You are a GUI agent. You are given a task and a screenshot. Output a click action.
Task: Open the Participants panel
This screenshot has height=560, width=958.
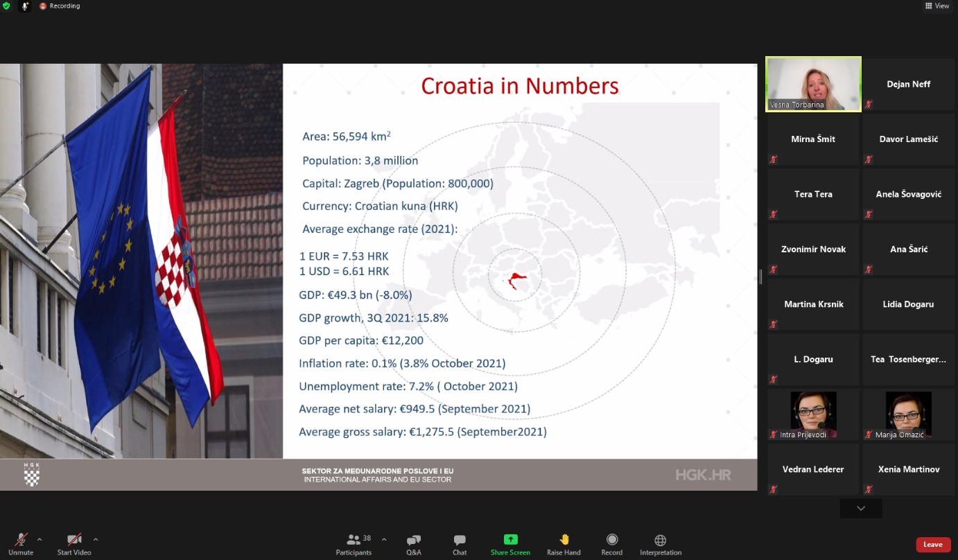point(354,543)
